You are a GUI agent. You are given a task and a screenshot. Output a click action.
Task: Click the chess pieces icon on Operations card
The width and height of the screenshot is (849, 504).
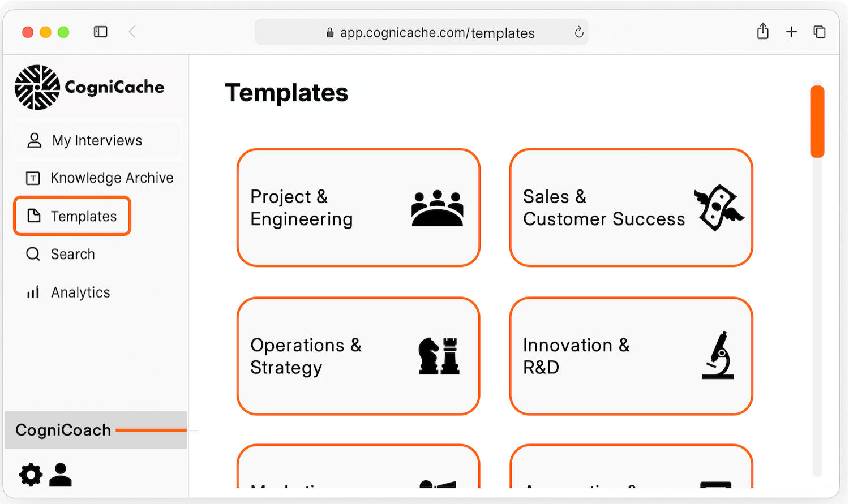(x=439, y=356)
